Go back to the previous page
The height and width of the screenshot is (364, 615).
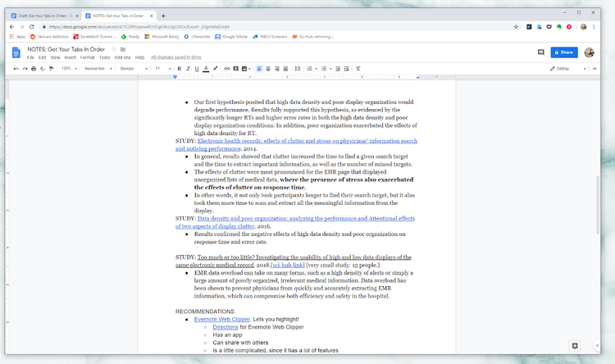[11, 27]
